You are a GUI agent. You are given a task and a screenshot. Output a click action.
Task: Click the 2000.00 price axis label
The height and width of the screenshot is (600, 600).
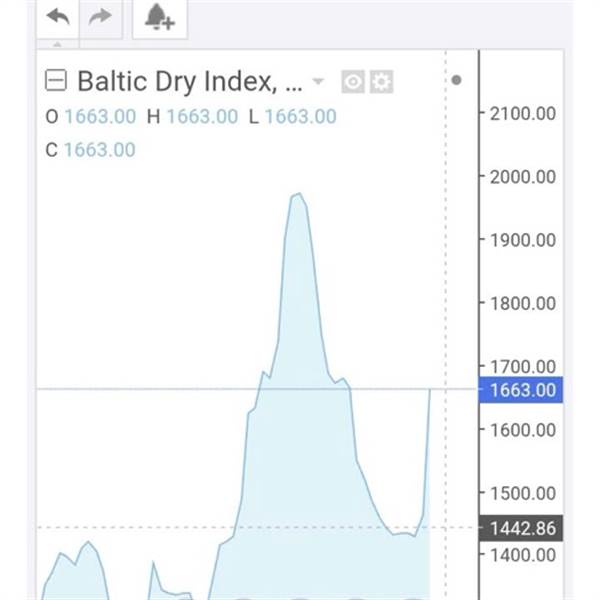click(523, 177)
